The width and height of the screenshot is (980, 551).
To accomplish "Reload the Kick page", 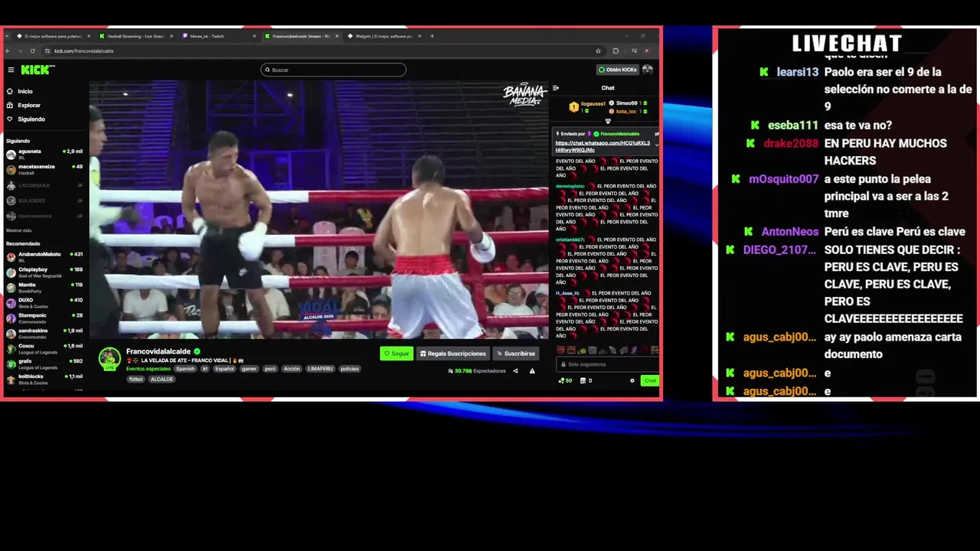I will coord(32,51).
